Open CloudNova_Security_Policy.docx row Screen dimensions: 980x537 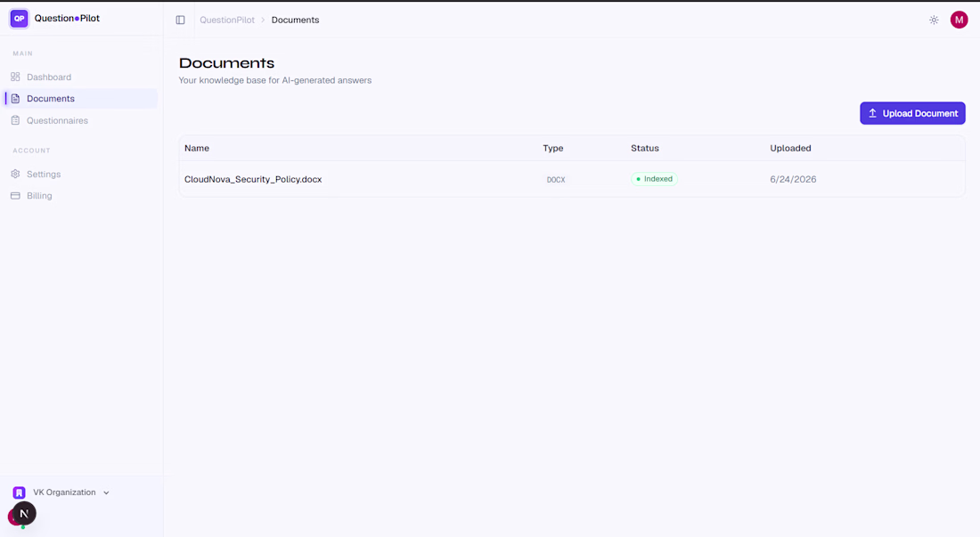pos(572,179)
